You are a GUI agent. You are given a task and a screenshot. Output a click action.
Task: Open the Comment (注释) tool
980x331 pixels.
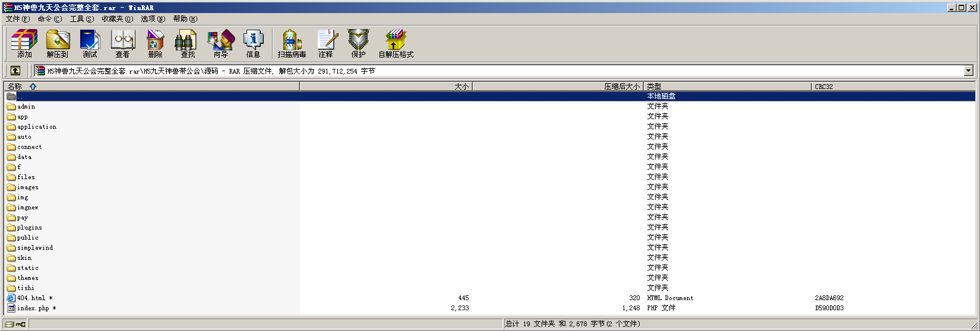point(325,43)
